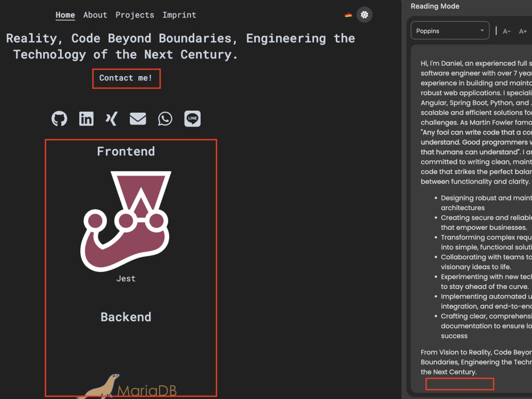This screenshot has height=399, width=532.
Task: Click the Backend heading
Action: 126,317
